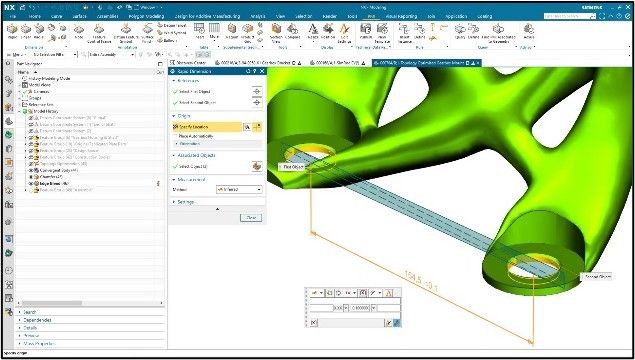Collapse the Model History tree node

coord(19,111)
